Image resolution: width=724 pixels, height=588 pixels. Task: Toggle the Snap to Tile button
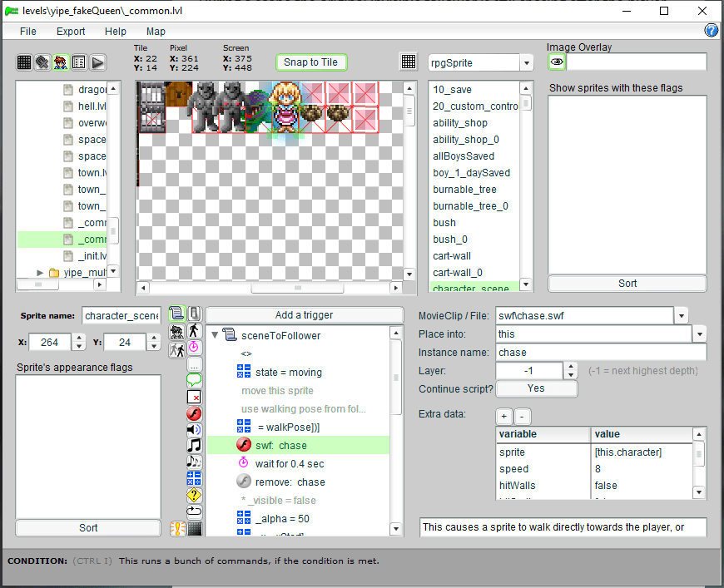pyautogui.click(x=310, y=62)
